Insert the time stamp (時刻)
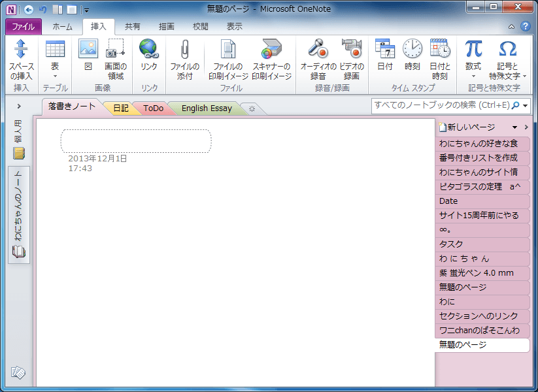The height and width of the screenshot is (392, 538). click(x=412, y=55)
